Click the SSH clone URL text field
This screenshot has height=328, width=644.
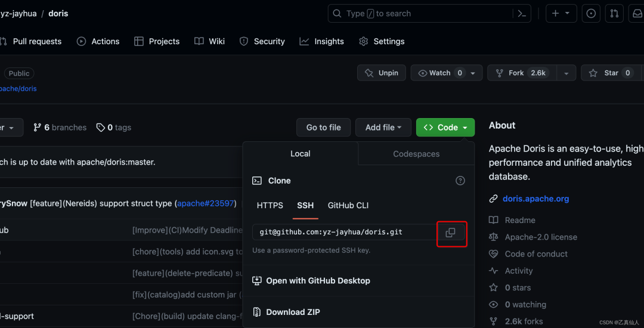click(x=345, y=233)
